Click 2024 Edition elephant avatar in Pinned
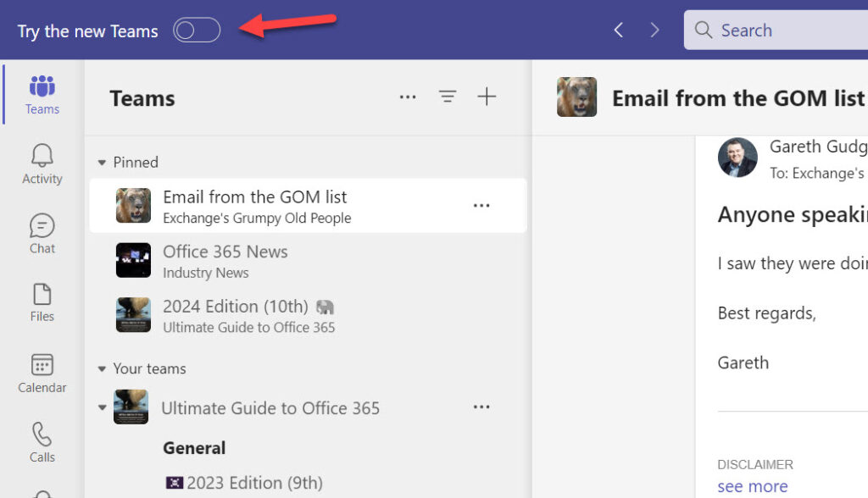868x498 pixels. [x=133, y=315]
